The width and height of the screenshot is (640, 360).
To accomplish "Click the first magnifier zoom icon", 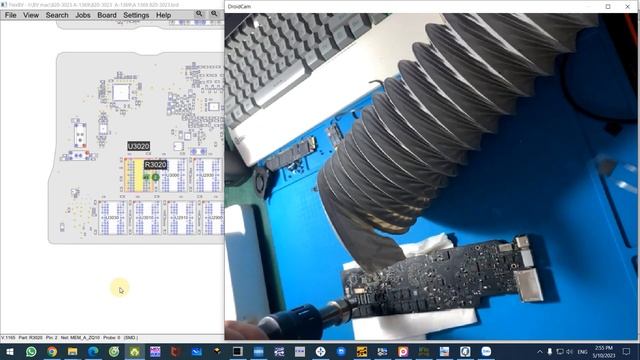I will (x=199, y=13).
